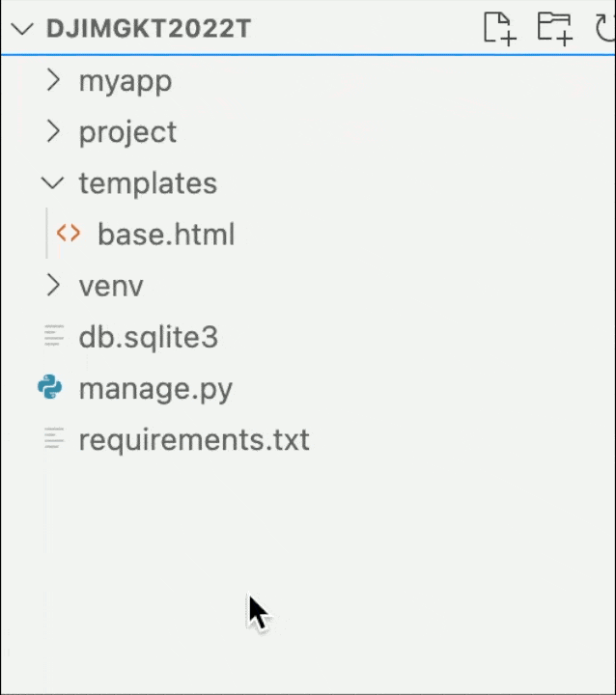
Task: Click the text file icon beside requirements.txt
Action: (x=54, y=439)
